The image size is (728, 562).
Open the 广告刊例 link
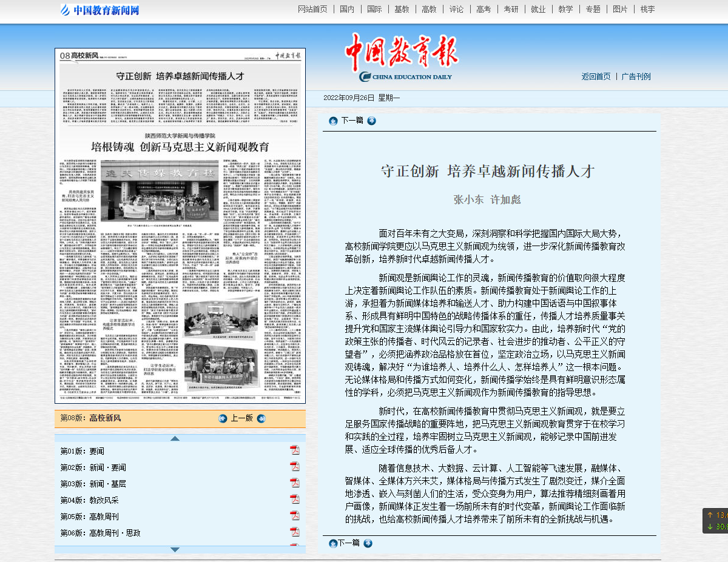coord(636,76)
